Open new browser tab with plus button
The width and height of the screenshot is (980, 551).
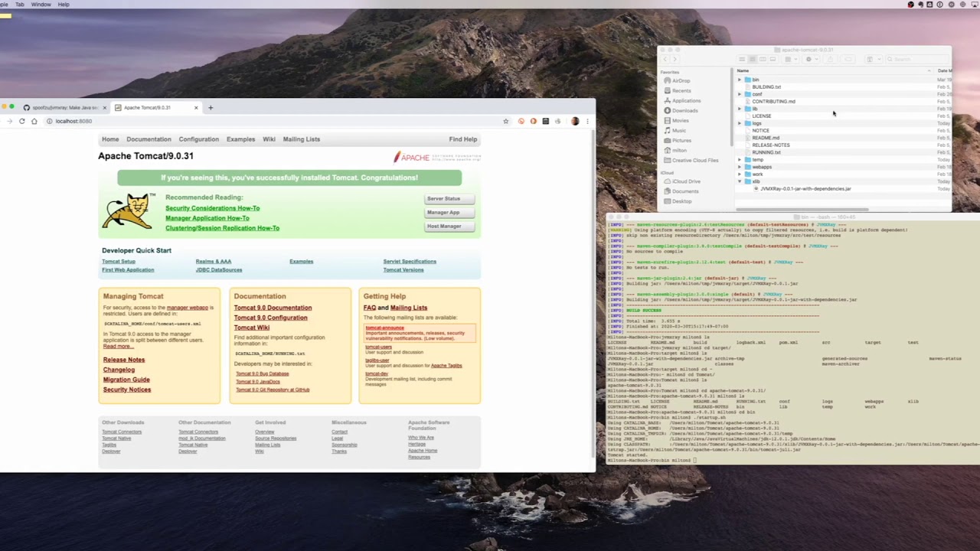pyautogui.click(x=211, y=107)
